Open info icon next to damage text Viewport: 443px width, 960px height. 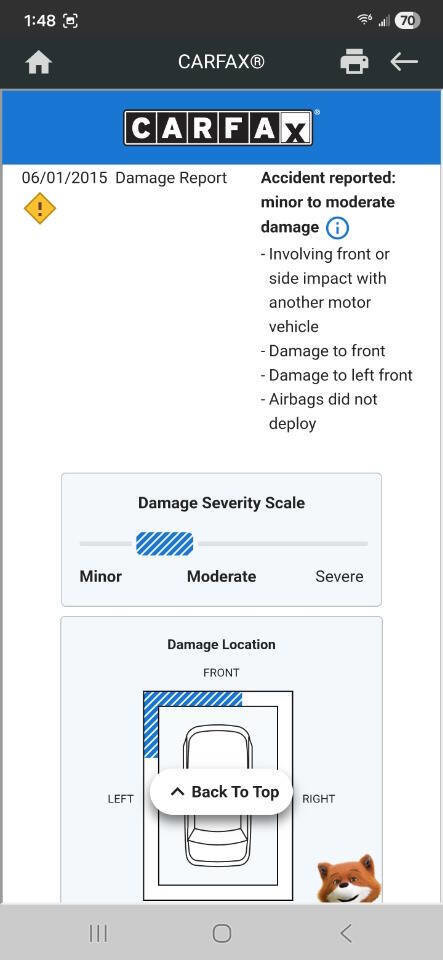(337, 228)
